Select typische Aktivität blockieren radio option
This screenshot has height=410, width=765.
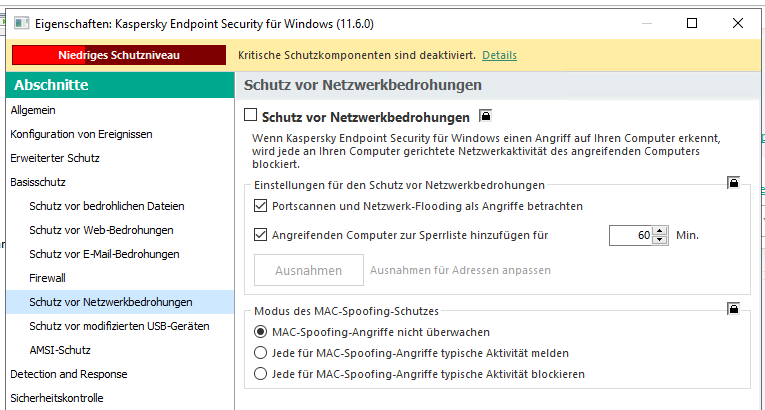261,374
